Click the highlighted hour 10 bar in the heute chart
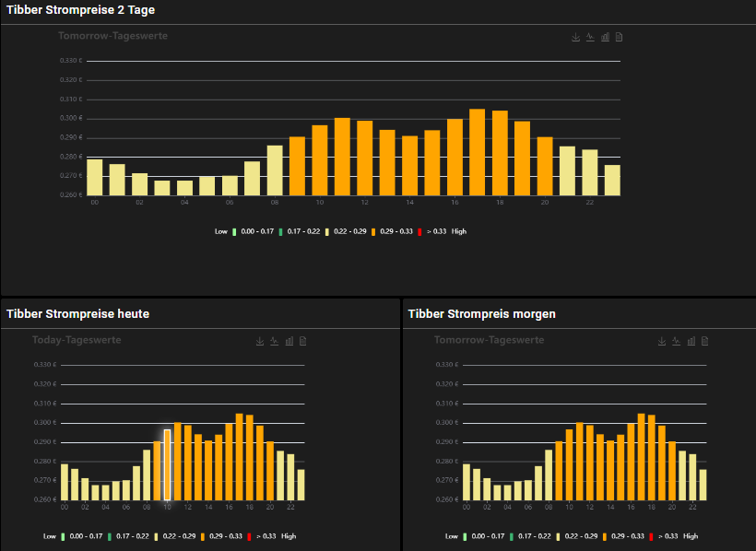The width and height of the screenshot is (756, 551). click(x=167, y=464)
